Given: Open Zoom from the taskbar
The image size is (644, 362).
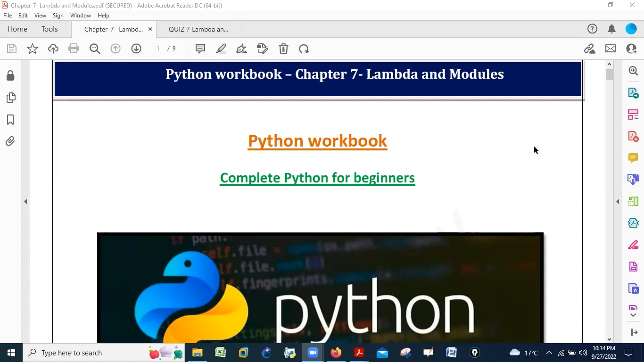Looking at the screenshot, I should coord(313,353).
